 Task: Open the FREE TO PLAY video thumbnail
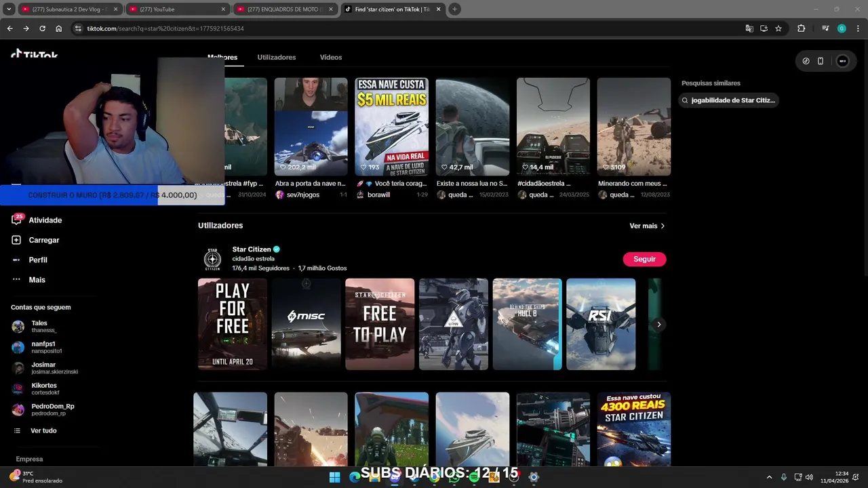380,324
